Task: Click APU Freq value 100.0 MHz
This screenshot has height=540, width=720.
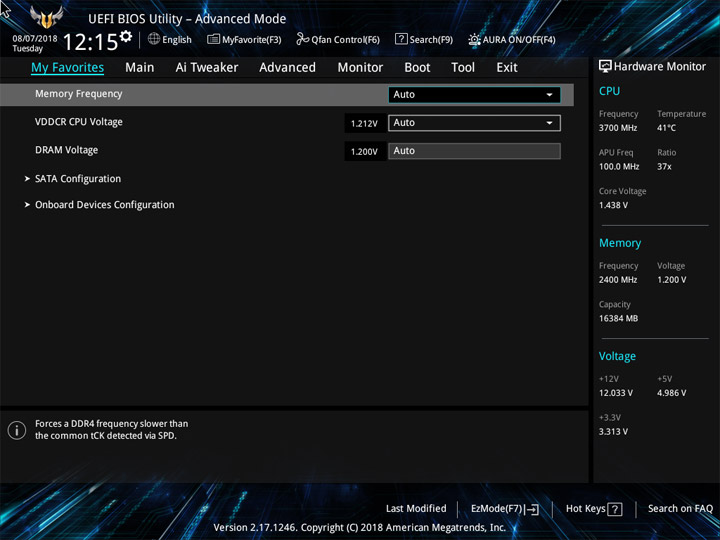Action: (x=619, y=167)
